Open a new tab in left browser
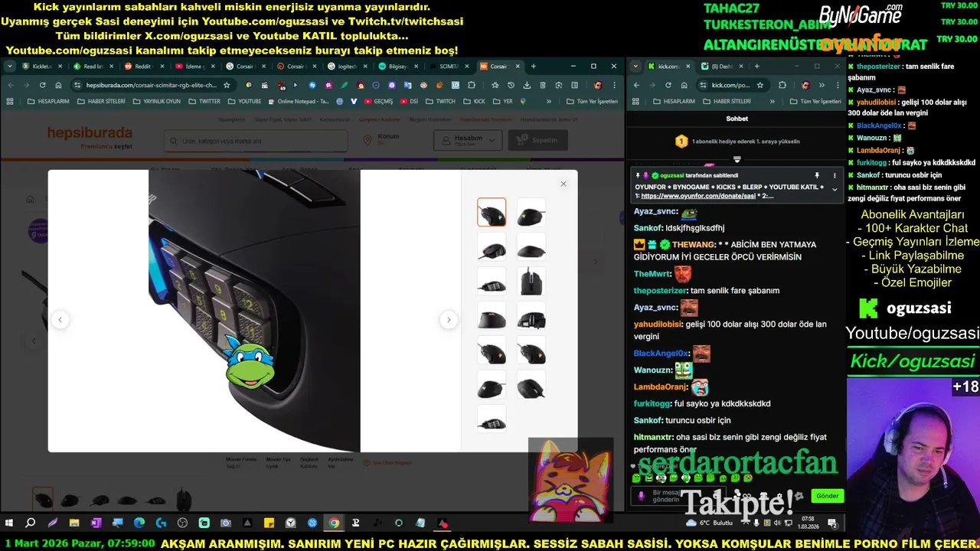 pyautogui.click(x=534, y=67)
